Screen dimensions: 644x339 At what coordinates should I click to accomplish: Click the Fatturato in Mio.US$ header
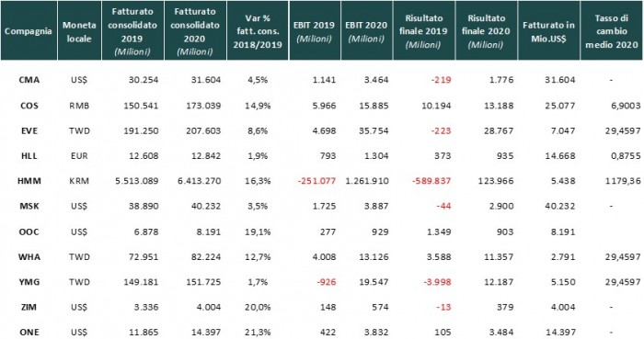[x=548, y=30]
